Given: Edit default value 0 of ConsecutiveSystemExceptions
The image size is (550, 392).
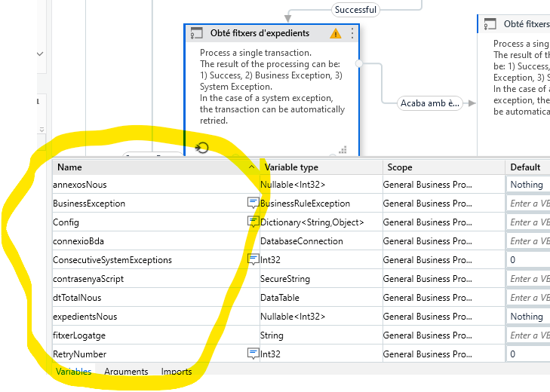Looking at the screenshot, I should [528, 260].
